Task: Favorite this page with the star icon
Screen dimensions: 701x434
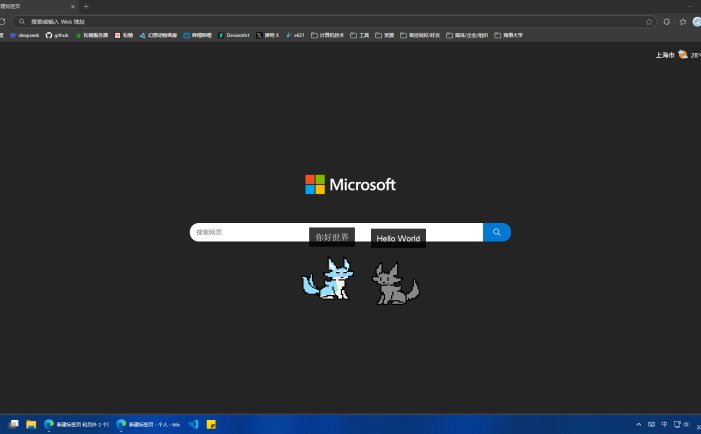Action: pos(649,21)
